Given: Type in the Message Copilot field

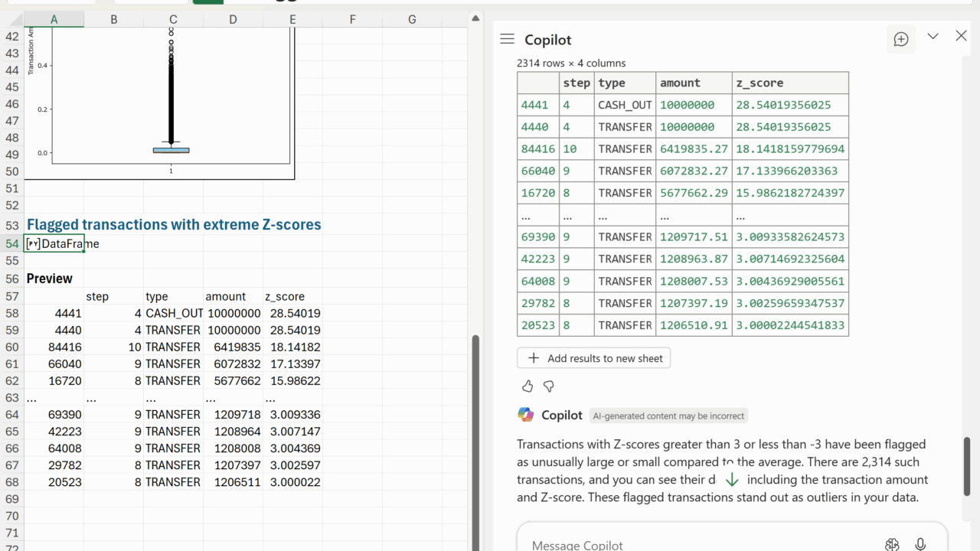Looking at the screenshot, I should click(689, 544).
